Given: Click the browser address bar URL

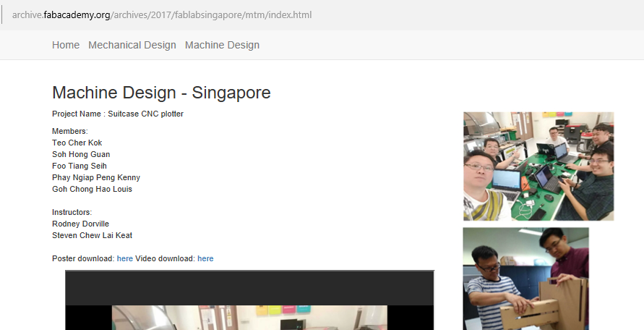Looking at the screenshot, I should tap(162, 15).
